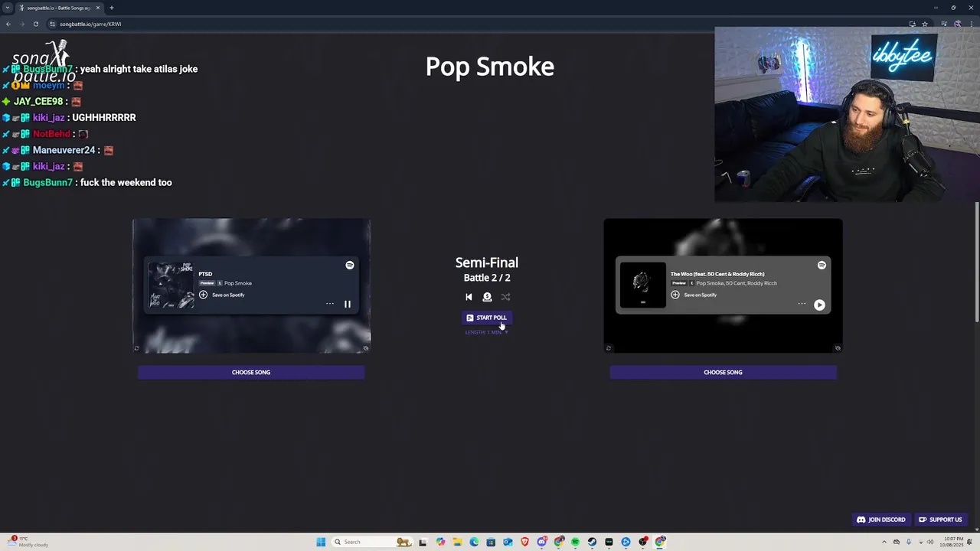The height and width of the screenshot is (551, 980).
Task: Open more options on PTSD card
Action: [330, 304]
